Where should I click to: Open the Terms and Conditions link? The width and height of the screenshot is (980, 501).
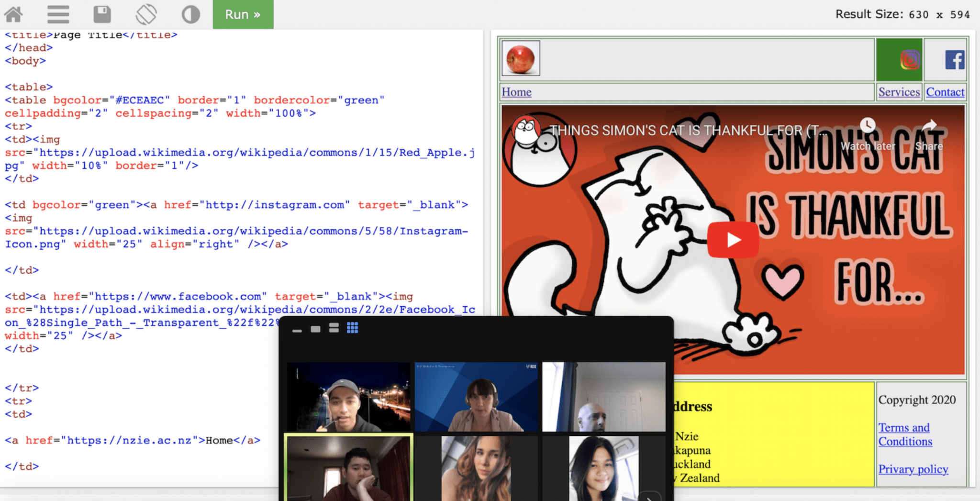pyautogui.click(x=904, y=434)
